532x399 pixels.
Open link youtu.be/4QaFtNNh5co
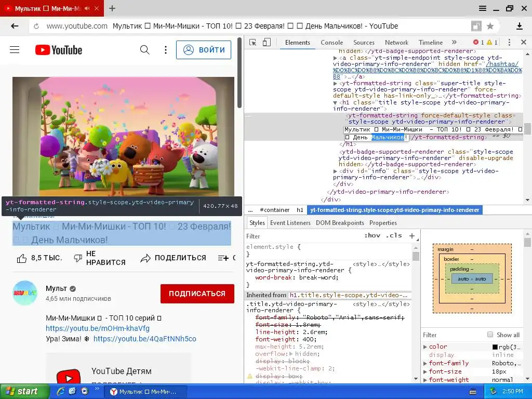pyautogui.click(x=145, y=339)
